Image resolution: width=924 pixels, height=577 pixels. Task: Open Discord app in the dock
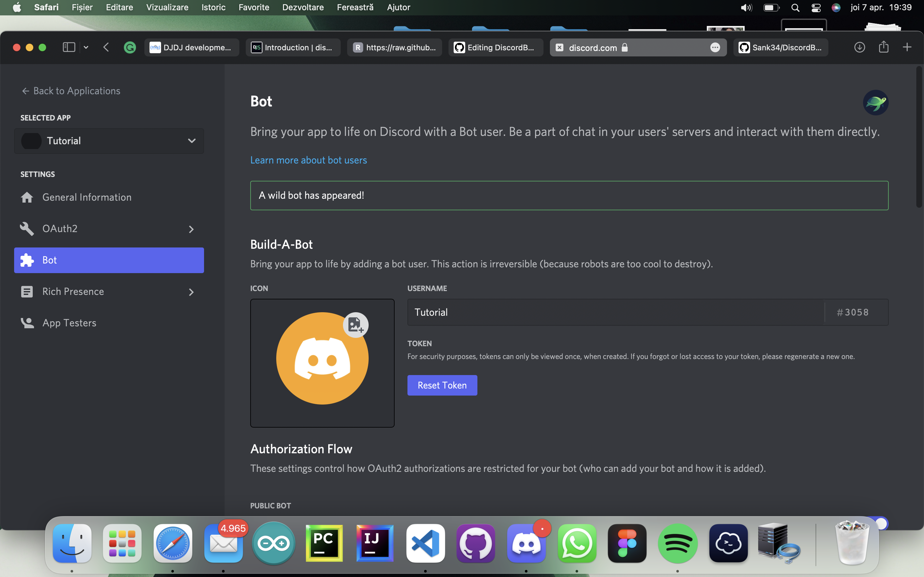pos(526,543)
